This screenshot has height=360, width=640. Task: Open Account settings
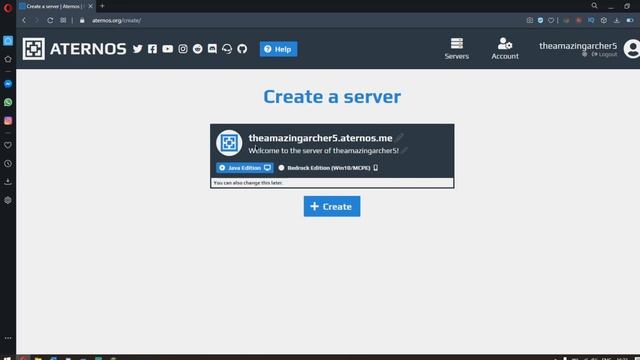(x=505, y=49)
